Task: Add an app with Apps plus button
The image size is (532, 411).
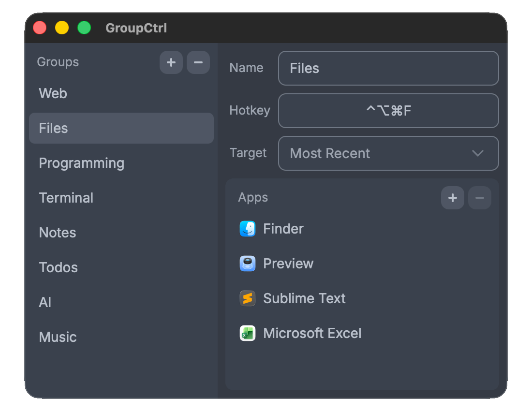Action: point(453,198)
